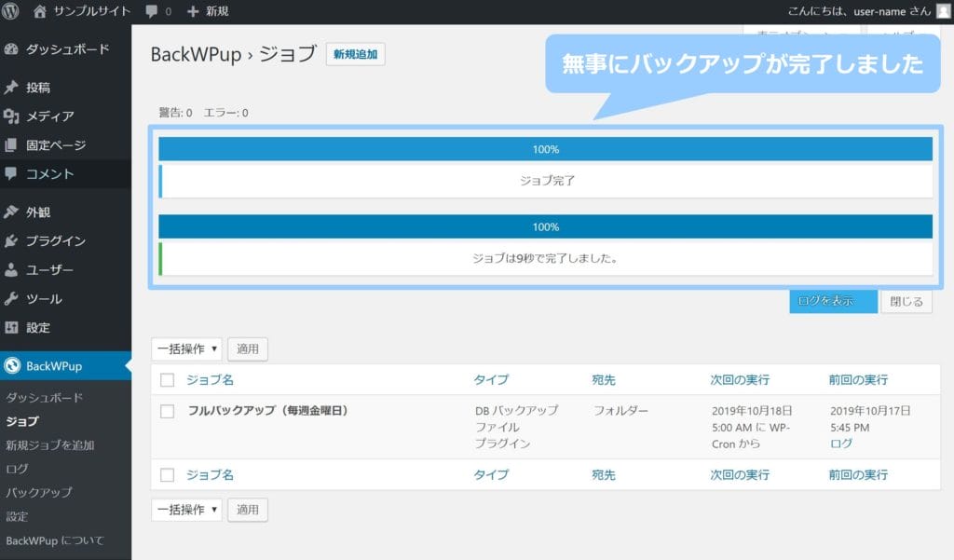The width and height of the screenshot is (954, 560).
Task: Click the WordPress logo icon
Action: [x=10, y=11]
